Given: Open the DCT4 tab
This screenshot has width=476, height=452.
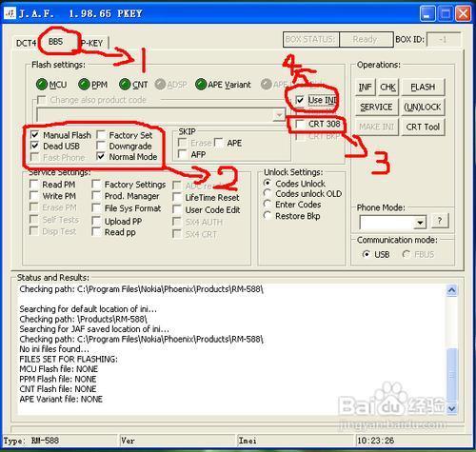Looking at the screenshot, I should click(26, 43).
